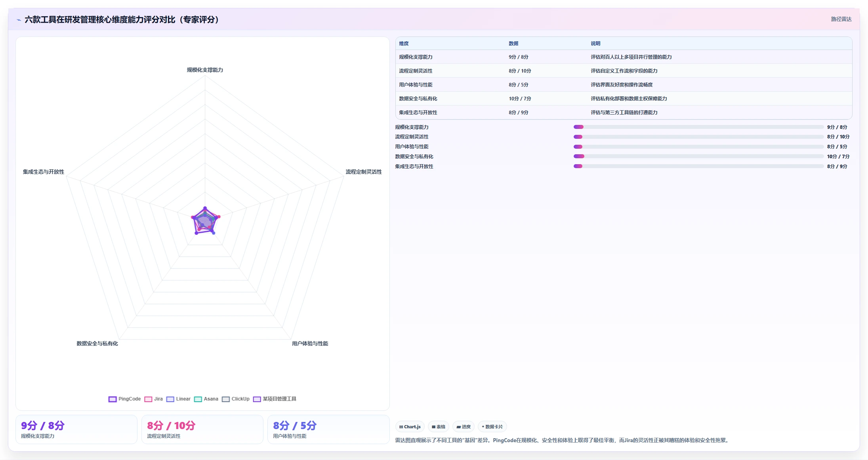Click progress value 10分 / 7分 label

click(x=838, y=157)
